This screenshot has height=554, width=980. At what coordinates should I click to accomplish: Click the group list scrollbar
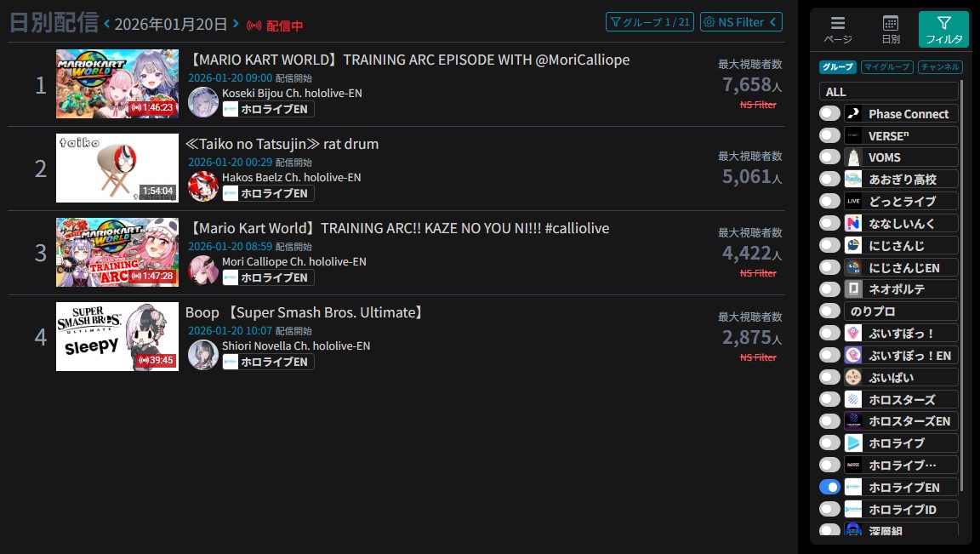961,284
